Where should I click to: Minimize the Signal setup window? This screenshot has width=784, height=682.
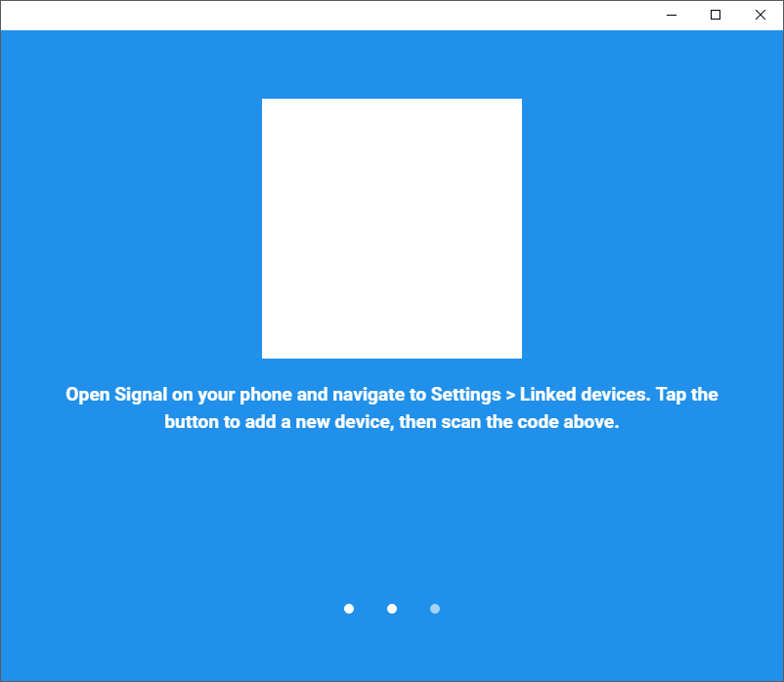(x=672, y=15)
